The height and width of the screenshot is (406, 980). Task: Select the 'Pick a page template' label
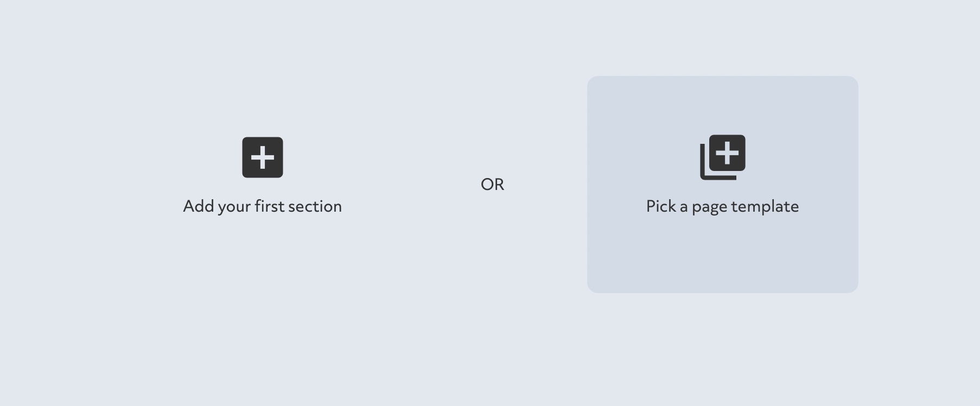[722, 206]
